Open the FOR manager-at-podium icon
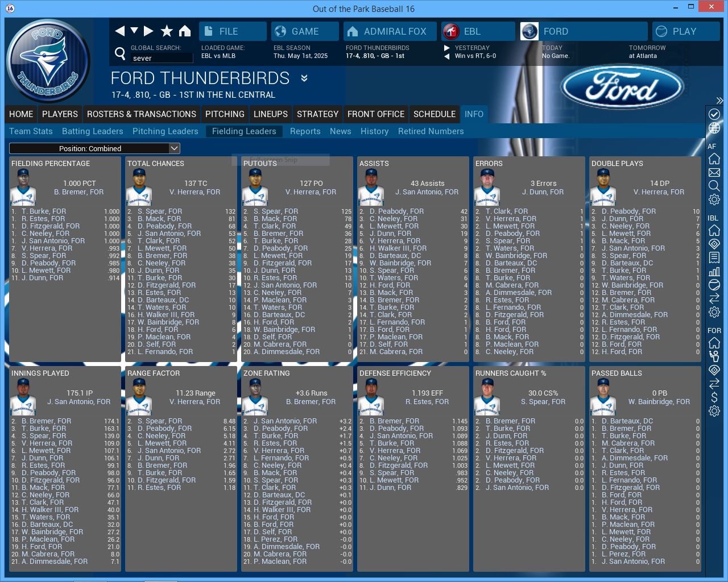728x582 pixels. [714, 356]
